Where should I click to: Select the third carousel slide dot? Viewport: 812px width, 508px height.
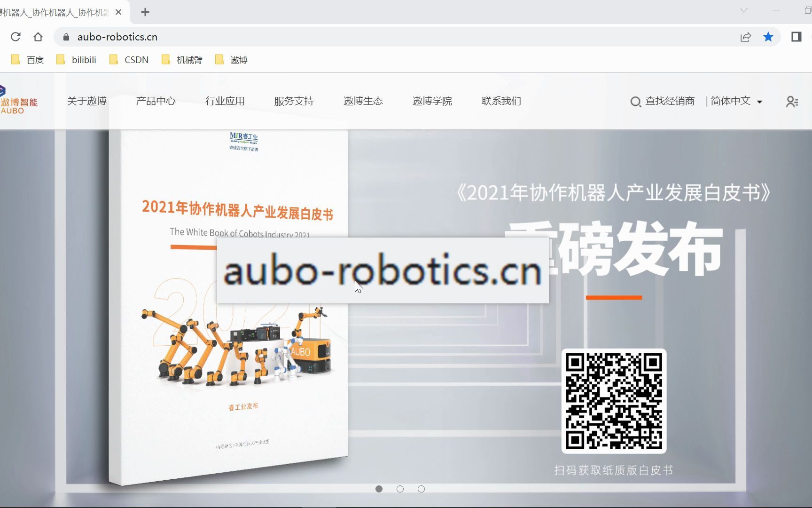(x=422, y=489)
